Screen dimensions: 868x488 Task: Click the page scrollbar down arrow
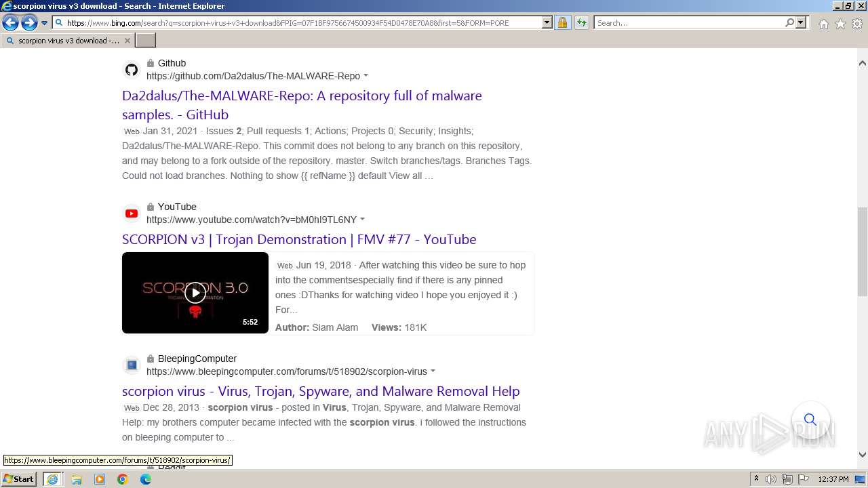tap(863, 455)
